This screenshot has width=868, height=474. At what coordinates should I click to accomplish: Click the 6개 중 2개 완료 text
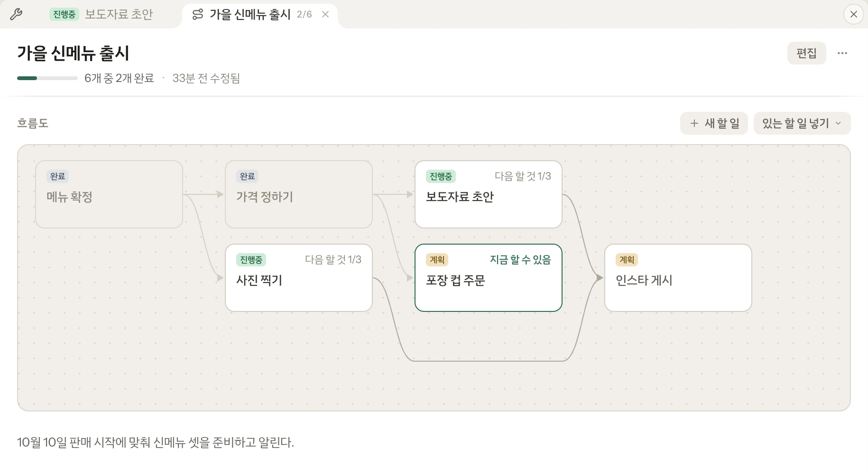[x=119, y=78]
